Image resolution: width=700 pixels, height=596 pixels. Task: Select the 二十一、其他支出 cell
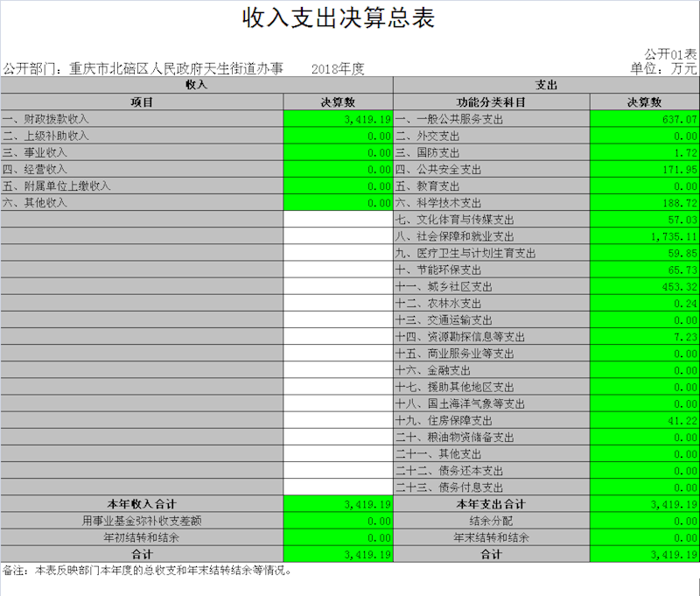click(492, 454)
